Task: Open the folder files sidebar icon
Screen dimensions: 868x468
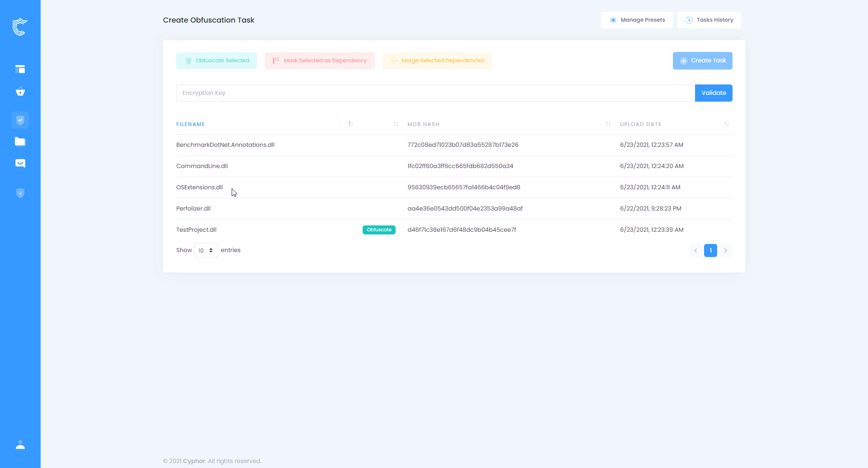Action: (20, 141)
